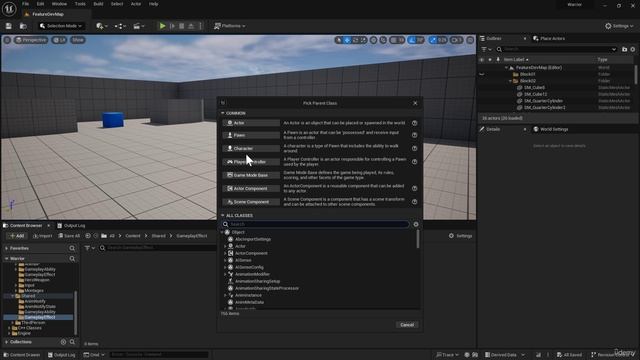This screenshot has width=640, height=360.
Task: Expand ActorComponent in the class tree
Action: pyautogui.click(x=225, y=253)
